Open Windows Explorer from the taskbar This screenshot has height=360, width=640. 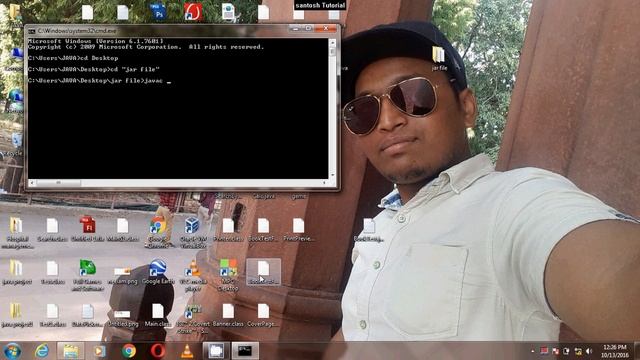pos(70,351)
